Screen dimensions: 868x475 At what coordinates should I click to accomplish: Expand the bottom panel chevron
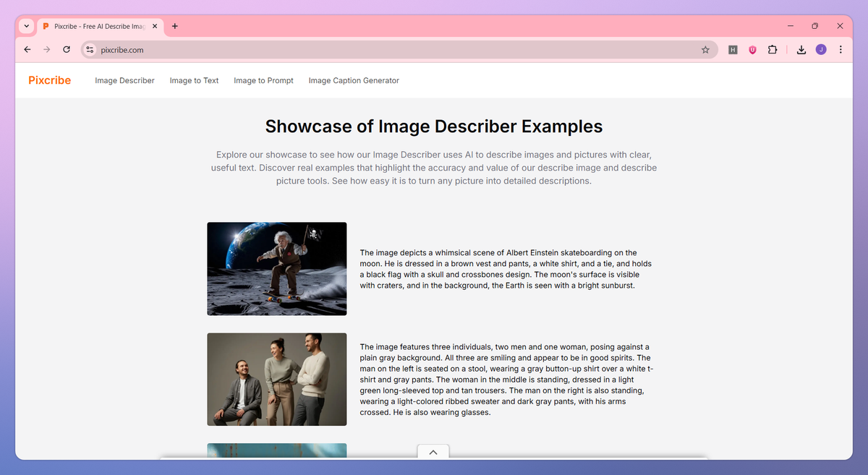tap(433, 452)
